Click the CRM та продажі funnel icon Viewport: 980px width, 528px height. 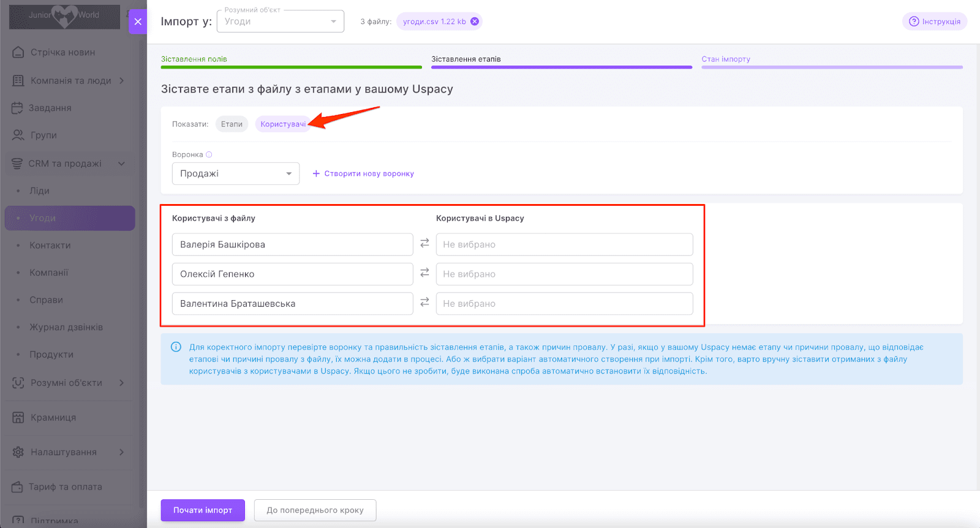(x=17, y=164)
